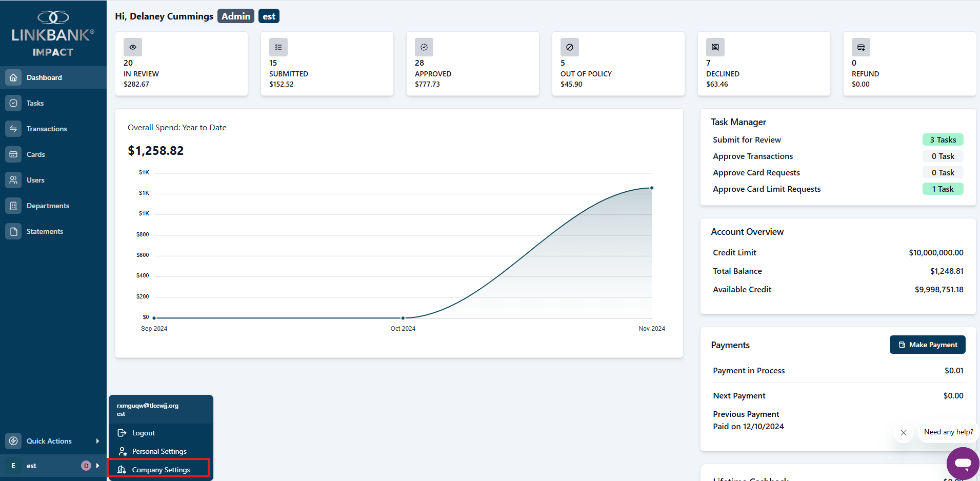Click the Declined card icon

point(715,47)
